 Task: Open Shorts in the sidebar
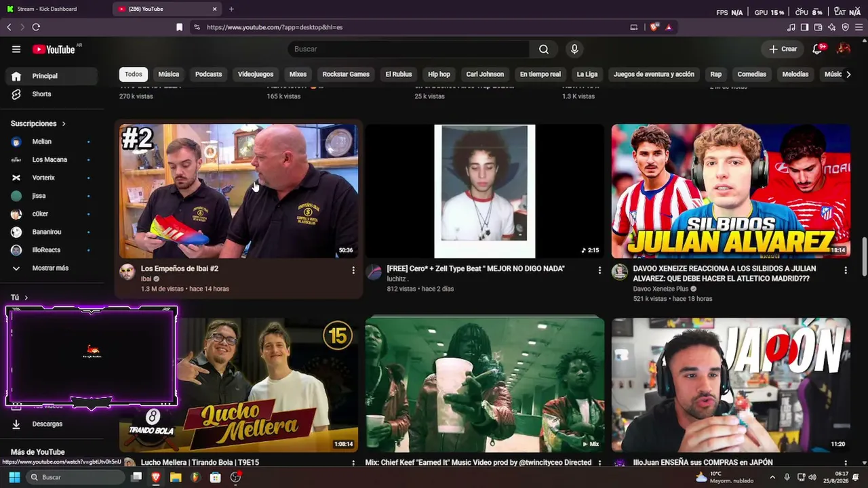pos(52,94)
